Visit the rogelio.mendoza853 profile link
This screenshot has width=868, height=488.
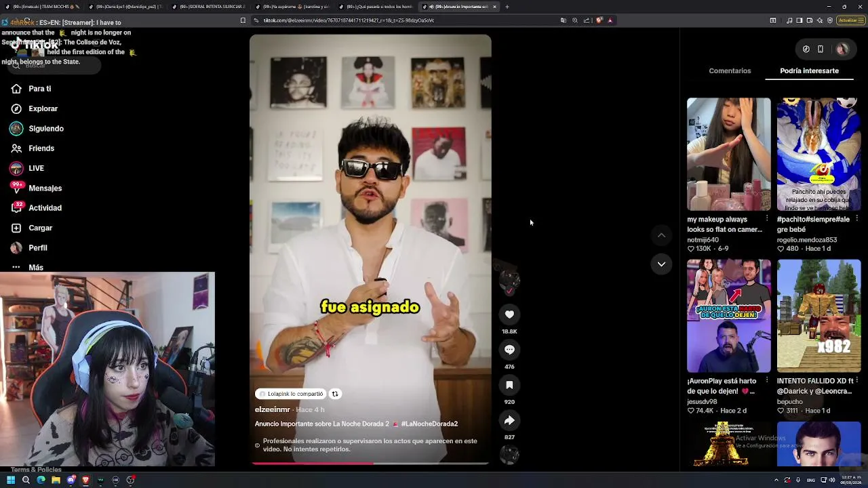click(x=807, y=240)
